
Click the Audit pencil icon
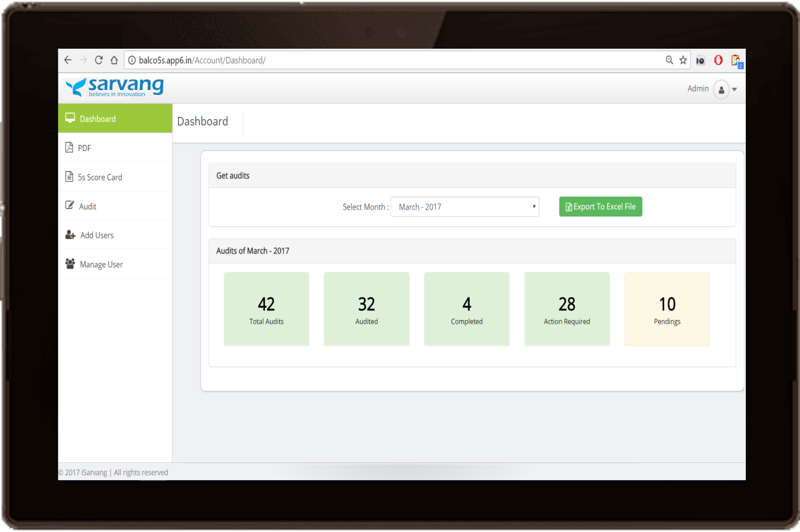[x=70, y=205]
